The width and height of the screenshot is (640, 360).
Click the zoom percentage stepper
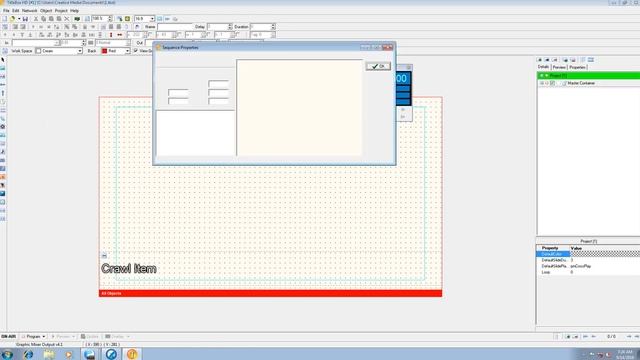(x=110, y=19)
